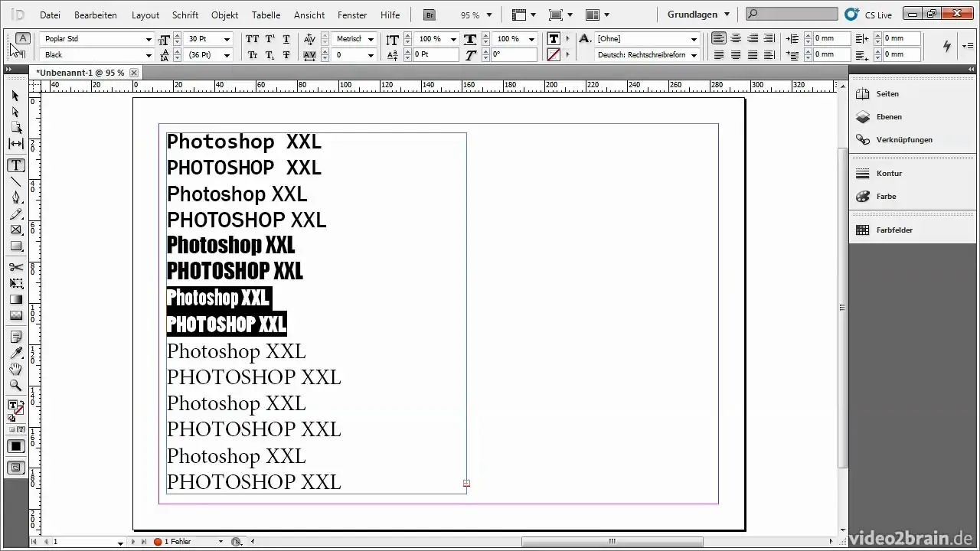980x551 pixels.
Task: Click the text fill color swatch
Action: pos(554,39)
